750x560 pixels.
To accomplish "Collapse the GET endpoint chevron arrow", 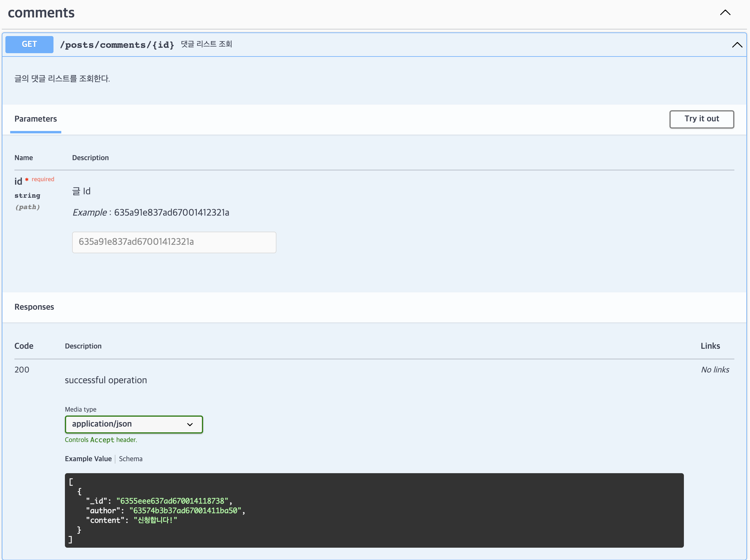I will [737, 45].
